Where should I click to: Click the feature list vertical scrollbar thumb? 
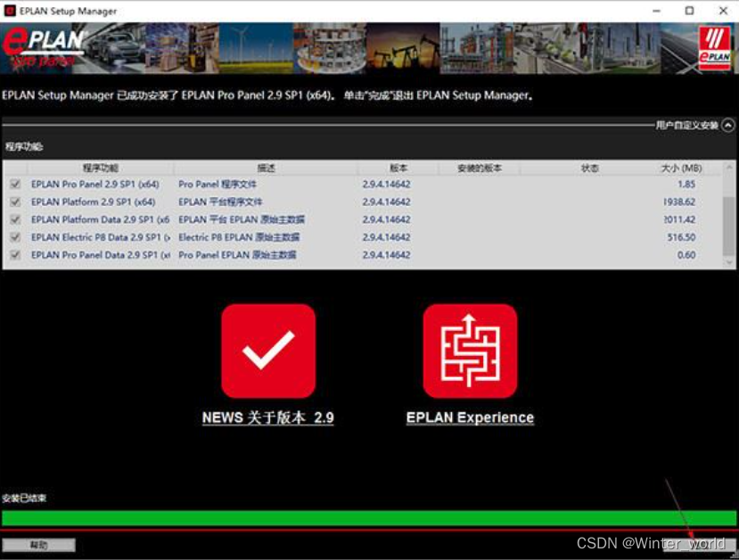(728, 226)
